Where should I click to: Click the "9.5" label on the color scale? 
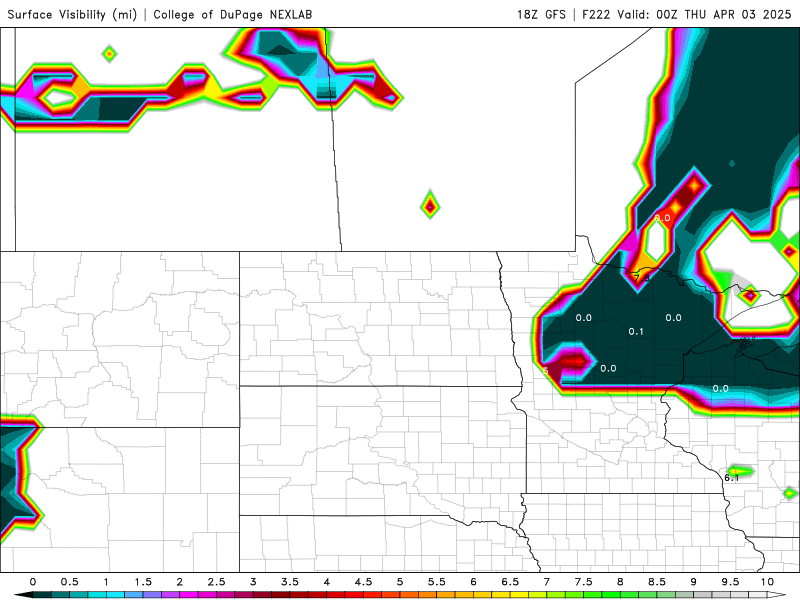pos(731,582)
